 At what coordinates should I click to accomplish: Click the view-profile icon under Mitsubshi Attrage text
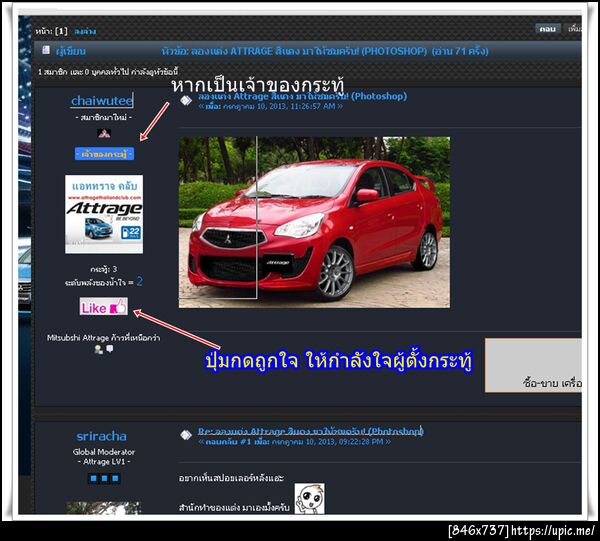[99, 349]
